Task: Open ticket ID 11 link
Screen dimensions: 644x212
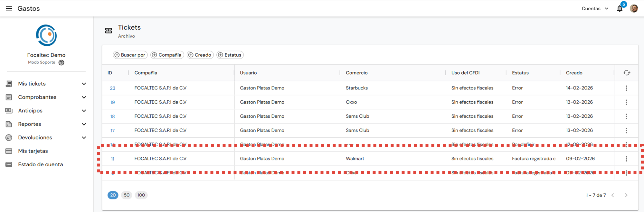Action: (112, 159)
